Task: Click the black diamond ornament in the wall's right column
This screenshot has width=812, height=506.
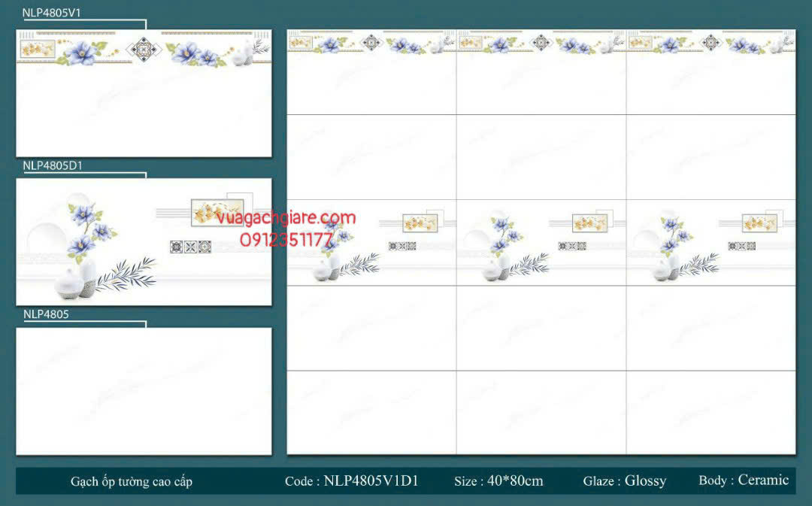Action: point(710,43)
